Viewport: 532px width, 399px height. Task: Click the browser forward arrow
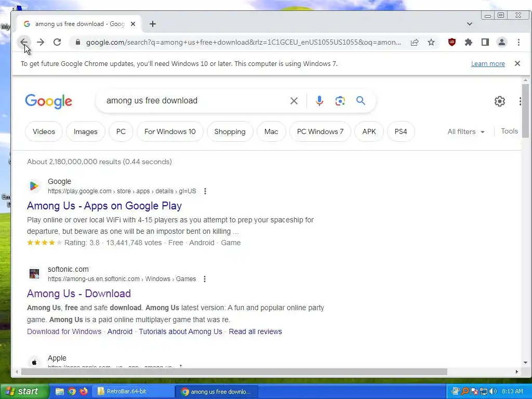click(41, 42)
